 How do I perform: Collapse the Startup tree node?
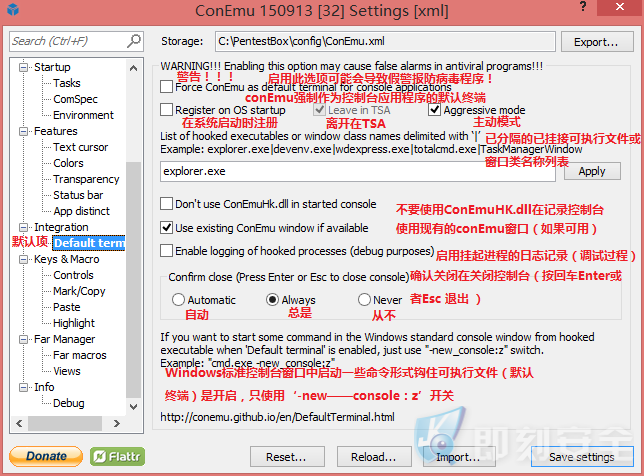pos(24,67)
